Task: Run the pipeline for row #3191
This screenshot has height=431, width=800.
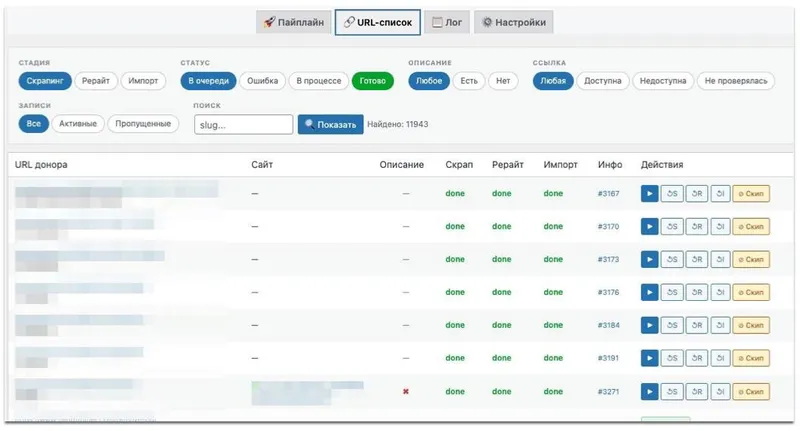Action: [649, 358]
